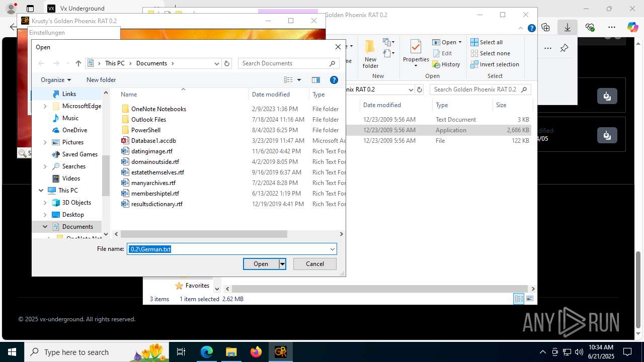The height and width of the screenshot is (362, 644).
Task: Open the Explorer help icon near the ribbon
Action: click(531, 28)
